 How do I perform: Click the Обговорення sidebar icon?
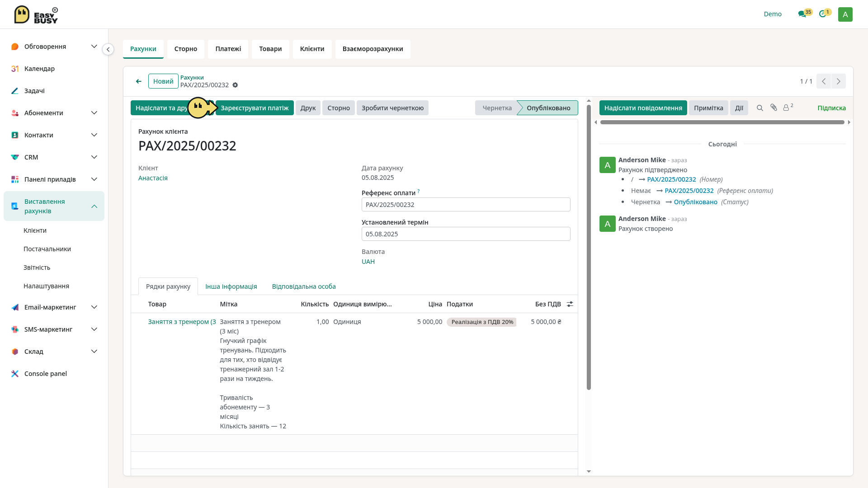[15, 47]
